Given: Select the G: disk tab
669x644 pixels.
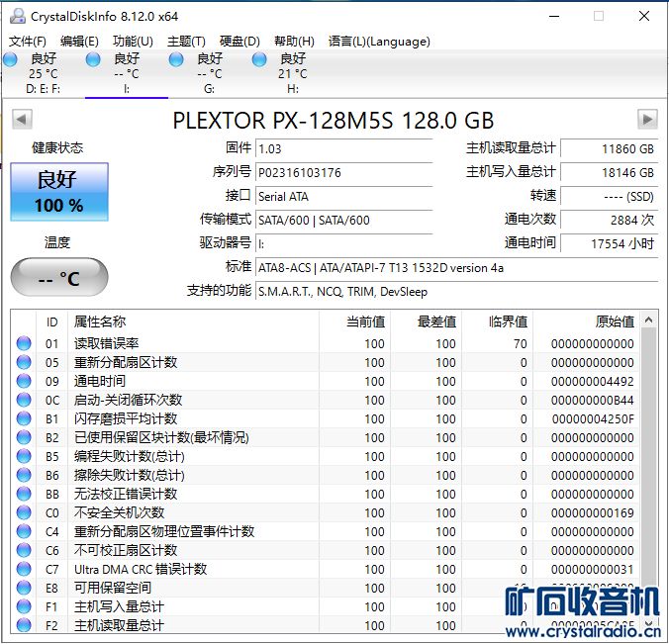Looking at the screenshot, I should (209, 73).
